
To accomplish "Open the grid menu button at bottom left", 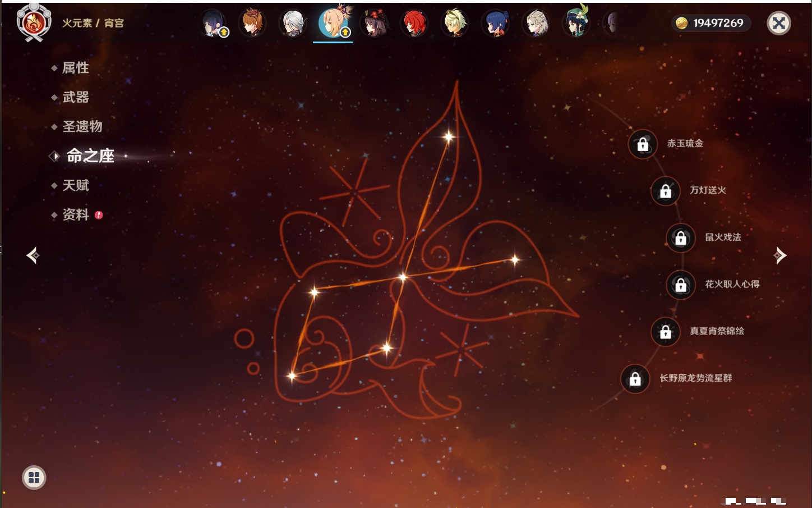I will point(34,478).
